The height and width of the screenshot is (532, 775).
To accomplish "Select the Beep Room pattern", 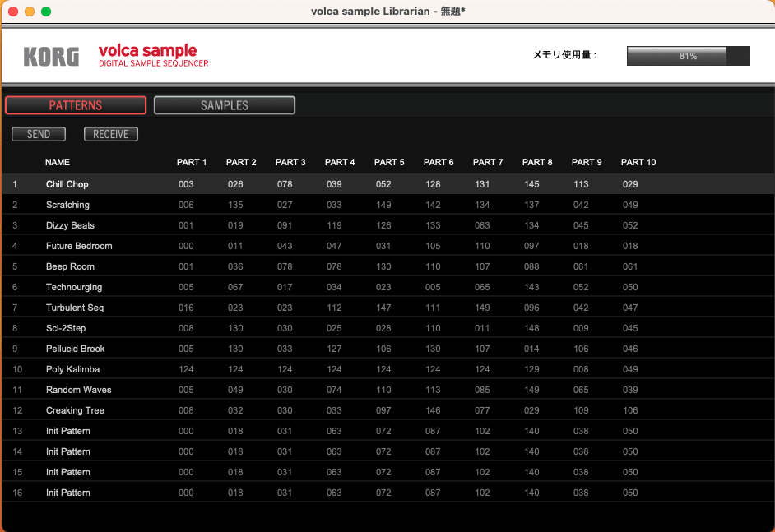I will [x=387, y=266].
